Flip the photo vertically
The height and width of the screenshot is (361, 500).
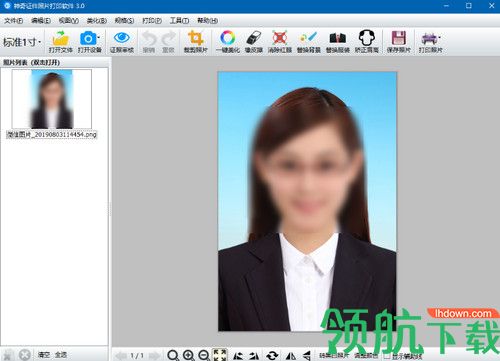306,356
